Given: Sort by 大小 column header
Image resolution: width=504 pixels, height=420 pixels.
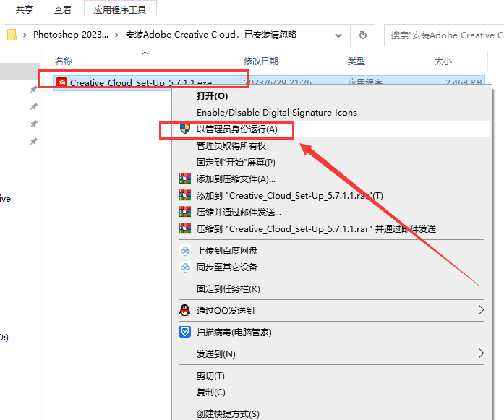Looking at the screenshot, I should [443, 61].
